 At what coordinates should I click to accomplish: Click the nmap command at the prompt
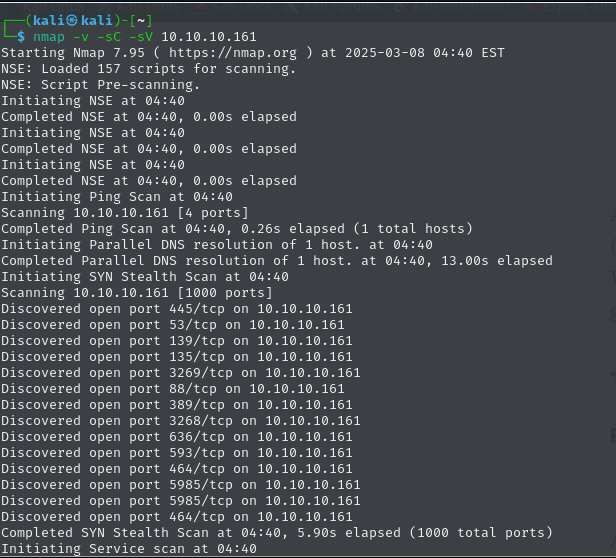click(x=49, y=37)
